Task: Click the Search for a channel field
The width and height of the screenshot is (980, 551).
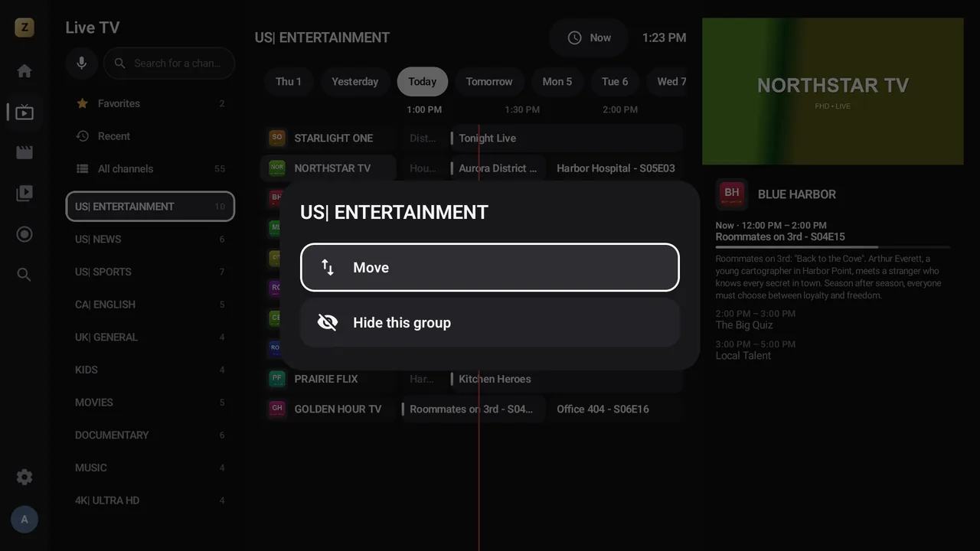Action: point(169,64)
